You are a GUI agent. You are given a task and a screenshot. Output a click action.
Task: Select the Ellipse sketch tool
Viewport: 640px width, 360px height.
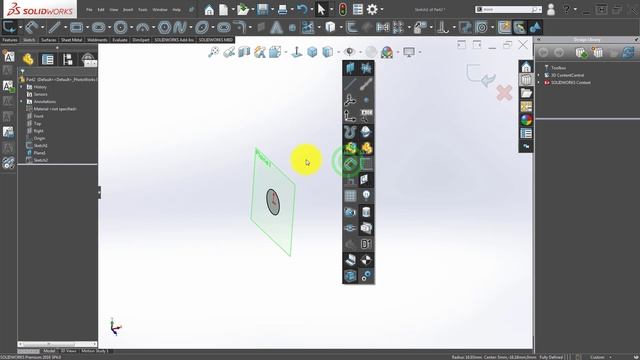click(202, 27)
